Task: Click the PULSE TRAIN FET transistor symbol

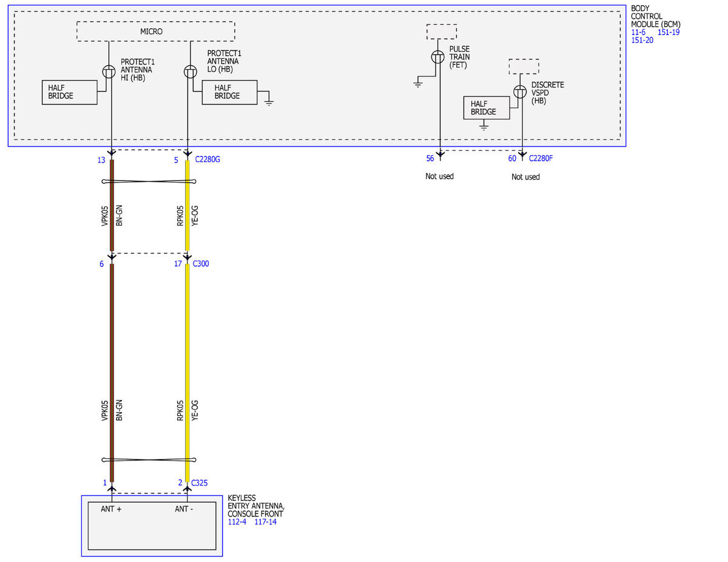Action: [x=438, y=57]
